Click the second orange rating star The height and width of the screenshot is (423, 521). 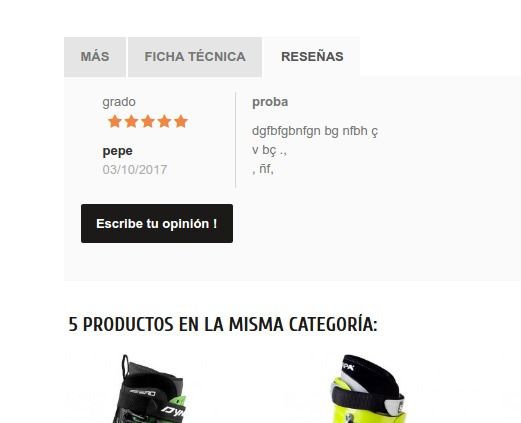pyautogui.click(x=131, y=121)
